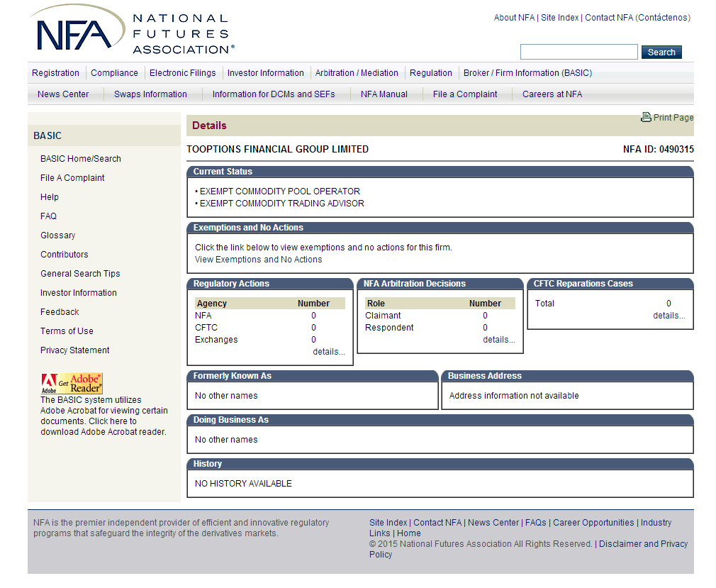
Task: Open the footer News Center link
Action: (493, 523)
